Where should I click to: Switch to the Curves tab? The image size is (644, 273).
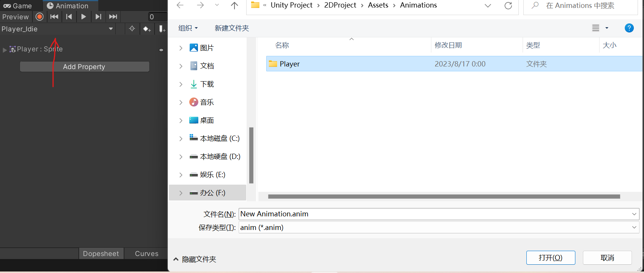(146, 254)
